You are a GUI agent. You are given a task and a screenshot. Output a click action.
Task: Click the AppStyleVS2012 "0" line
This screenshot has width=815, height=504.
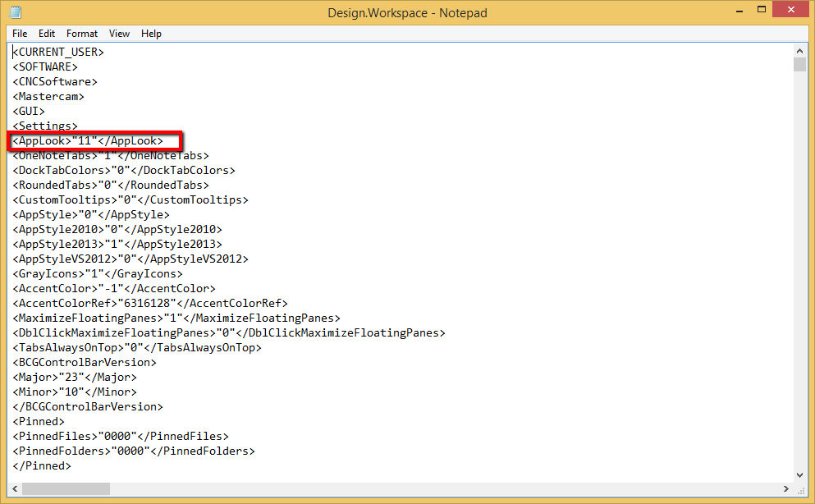point(130,259)
